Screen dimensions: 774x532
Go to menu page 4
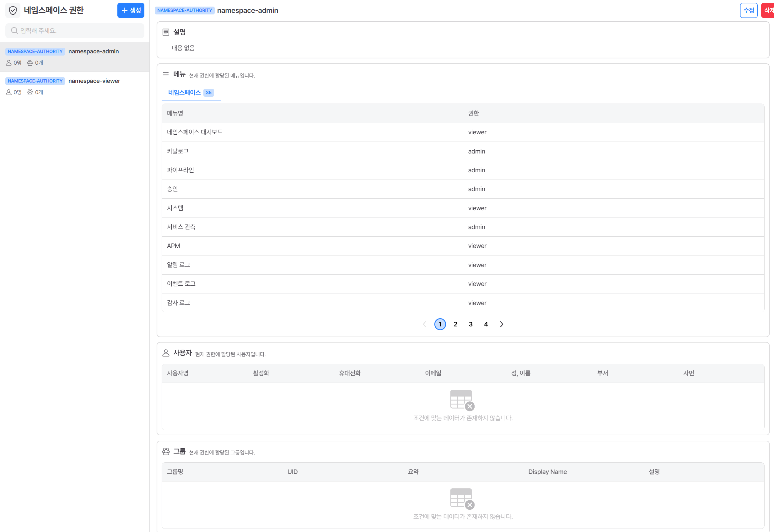[486, 324]
